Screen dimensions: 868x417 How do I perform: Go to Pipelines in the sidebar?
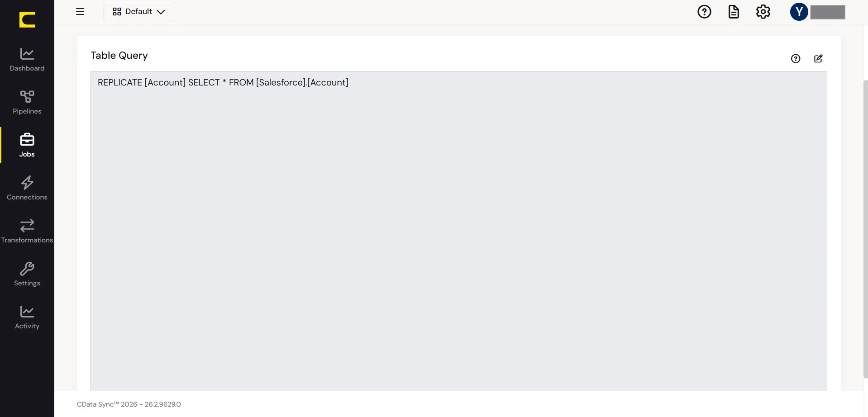click(27, 102)
